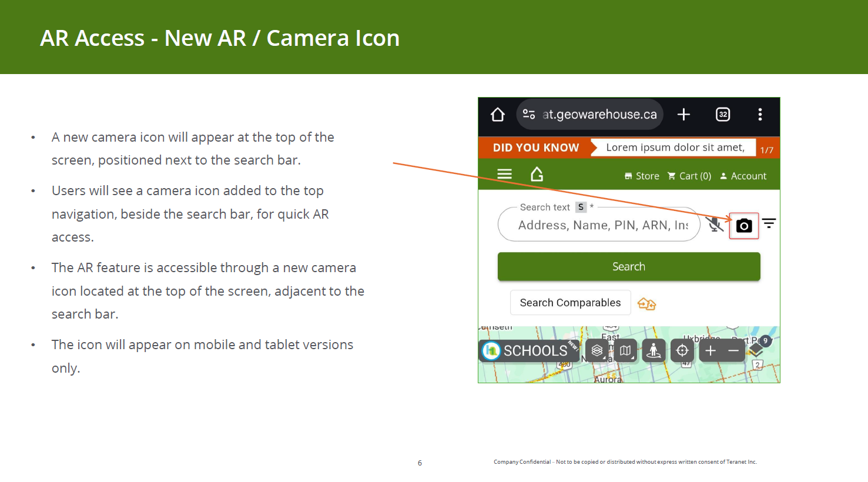The height and width of the screenshot is (482, 868).
Task: Zoom out the map with minus button
Action: [733, 351]
